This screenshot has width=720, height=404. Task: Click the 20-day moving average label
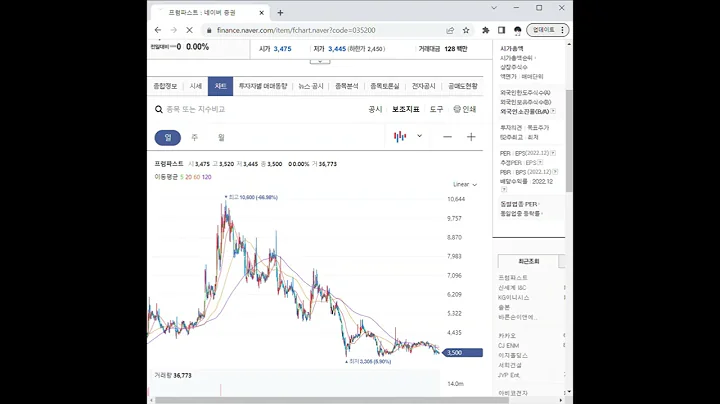(x=188, y=177)
